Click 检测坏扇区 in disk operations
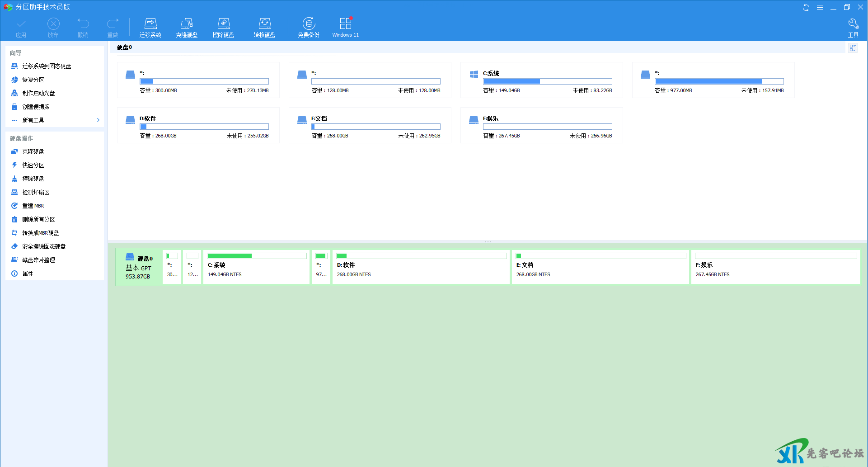868x467 pixels. click(x=36, y=193)
